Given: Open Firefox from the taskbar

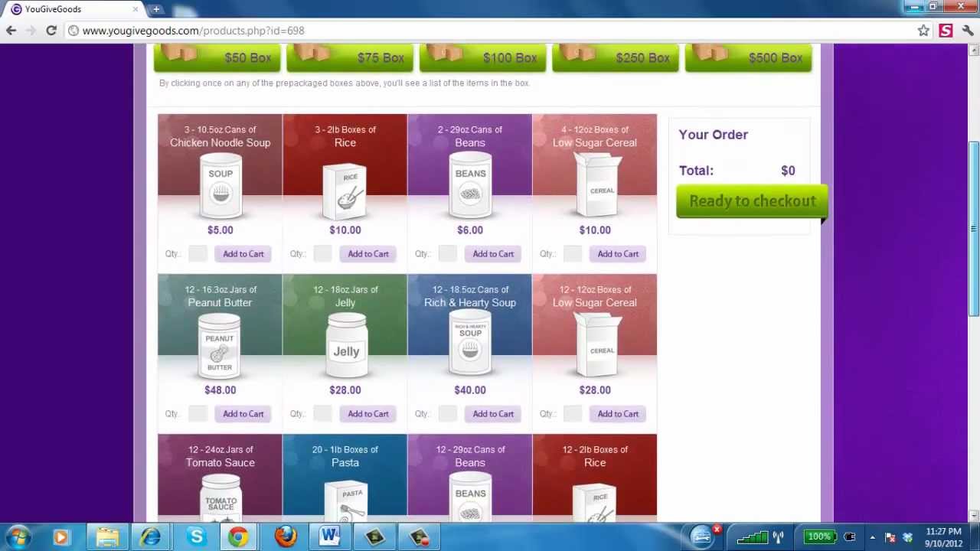Looking at the screenshot, I should tap(286, 537).
